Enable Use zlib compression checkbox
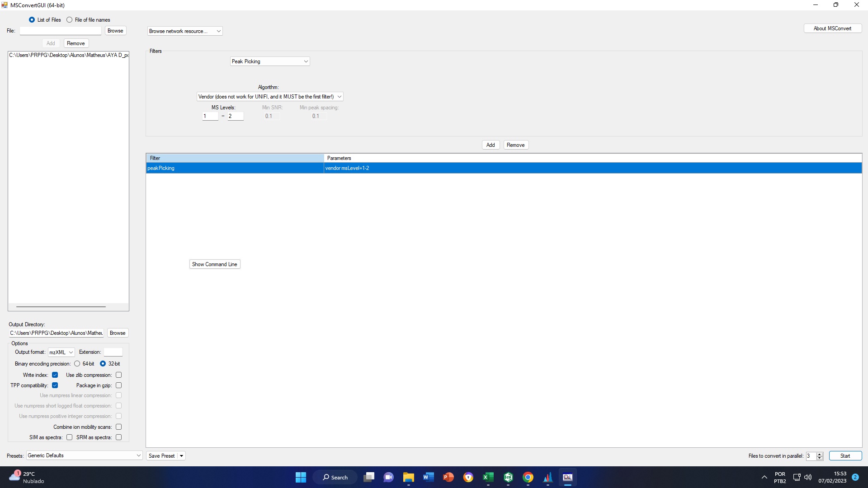Screen dimensions: 868x488 (x=118, y=375)
